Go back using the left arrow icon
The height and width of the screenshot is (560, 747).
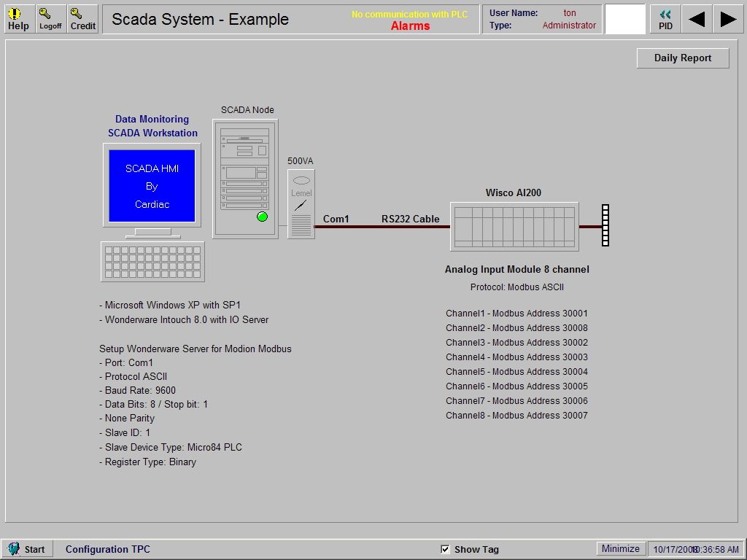click(696, 18)
